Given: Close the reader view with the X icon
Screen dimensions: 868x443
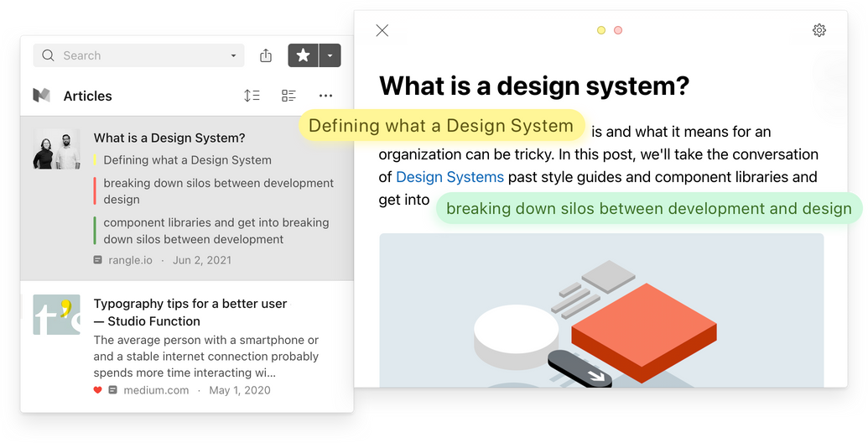Looking at the screenshot, I should click(x=382, y=30).
